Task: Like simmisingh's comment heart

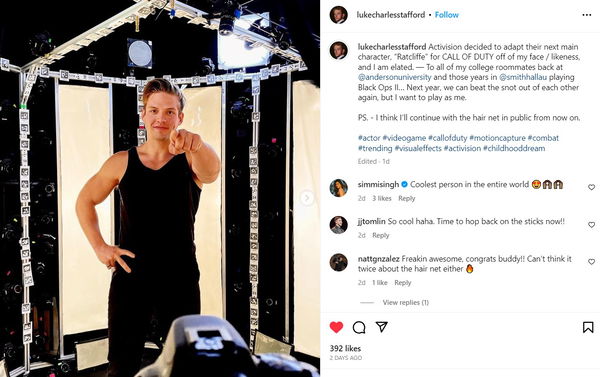Action: (x=591, y=187)
